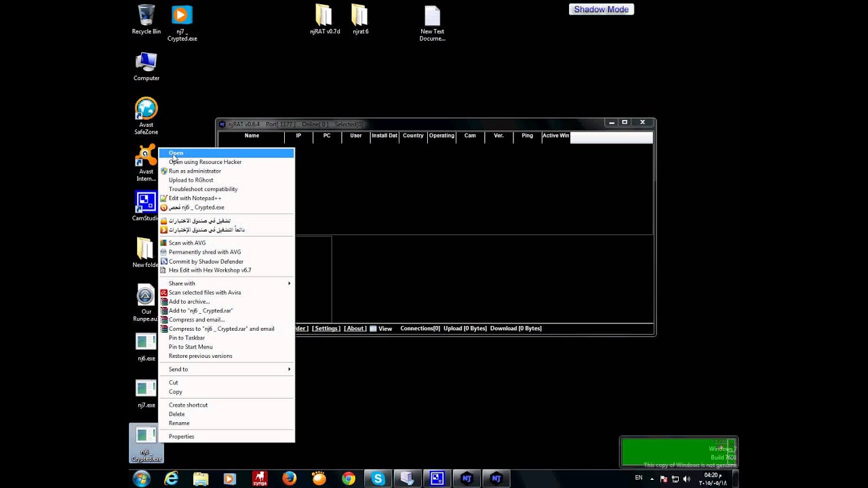The image size is (868, 488).
Task: Select the nj6 _ Crypted.exe desktop file
Action: [146, 444]
